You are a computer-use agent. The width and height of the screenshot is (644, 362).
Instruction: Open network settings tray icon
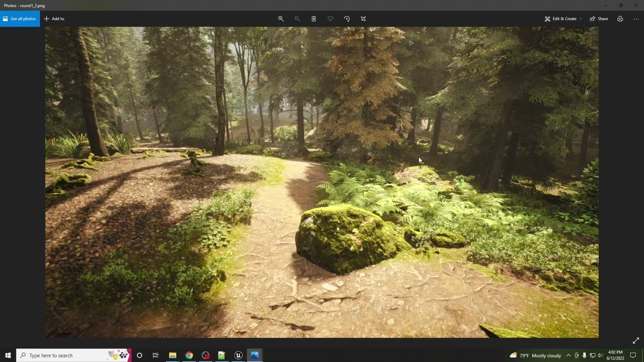click(x=592, y=355)
